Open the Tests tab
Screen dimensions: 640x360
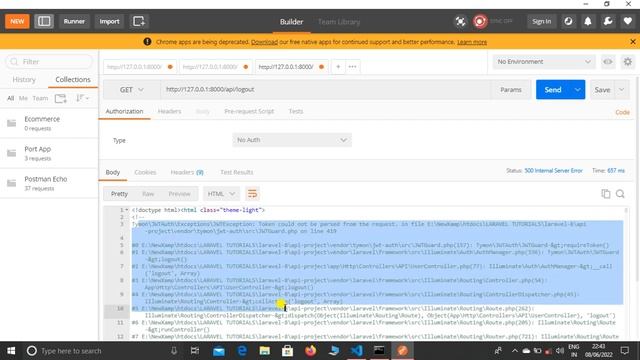pyautogui.click(x=296, y=111)
